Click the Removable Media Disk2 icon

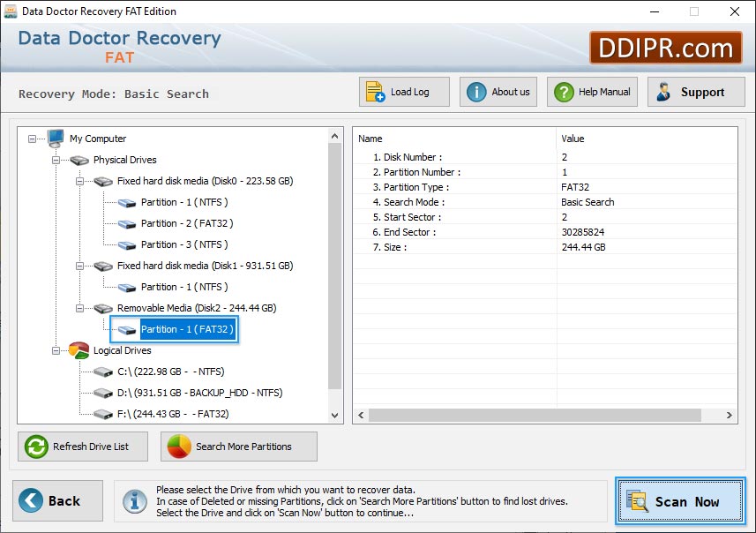(x=103, y=309)
